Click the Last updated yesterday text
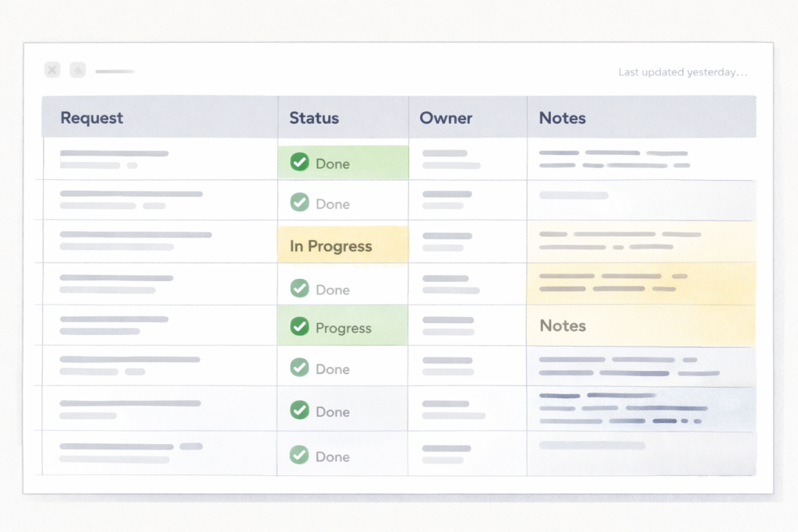Screen dimensions: 798x532 pyautogui.click(x=683, y=72)
